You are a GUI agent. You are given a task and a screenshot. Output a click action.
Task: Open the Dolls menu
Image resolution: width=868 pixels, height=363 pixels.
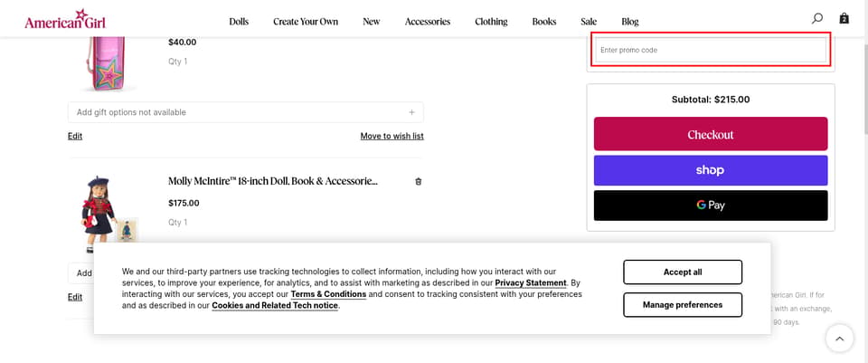coord(239,22)
